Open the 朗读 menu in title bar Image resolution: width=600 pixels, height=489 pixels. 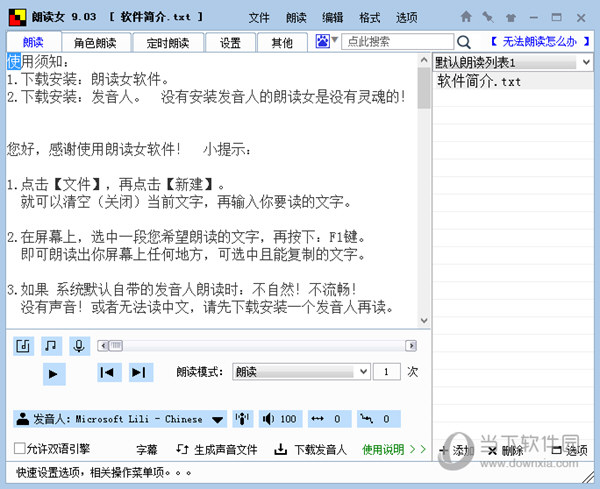pyautogui.click(x=296, y=18)
